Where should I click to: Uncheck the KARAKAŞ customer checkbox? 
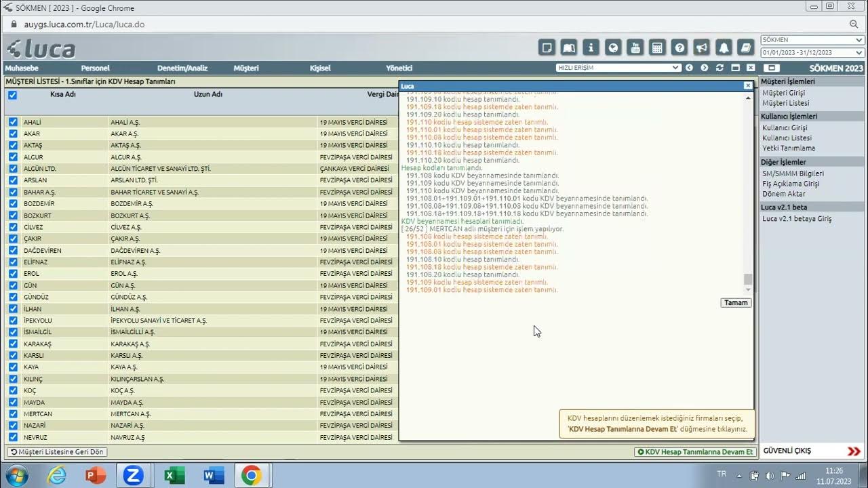(x=13, y=344)
